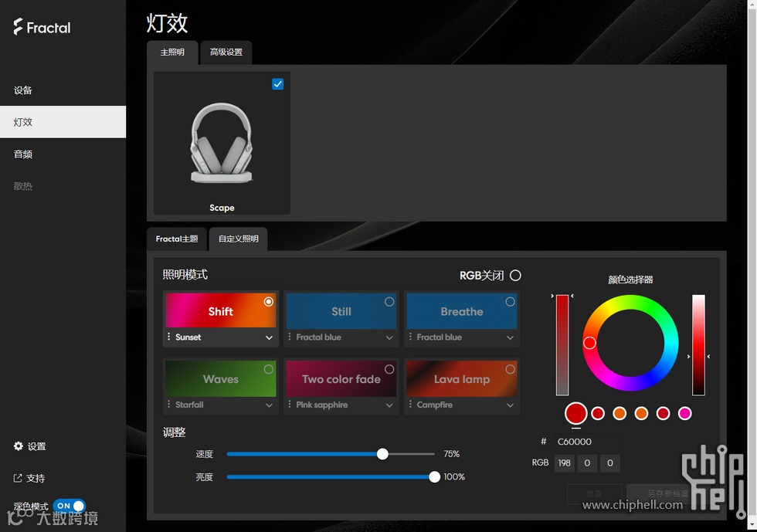Expand the Breathe Fractal blue dropdown
Image resolution: width=757 pixels, height=532 pixels.
pos(510,337)
